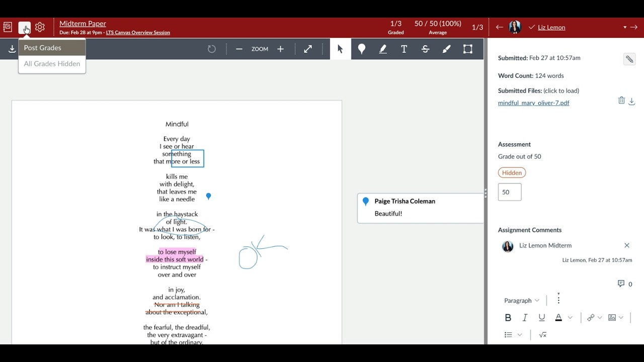
Task: Click the 1/3 Graded count
Action: 396,28
